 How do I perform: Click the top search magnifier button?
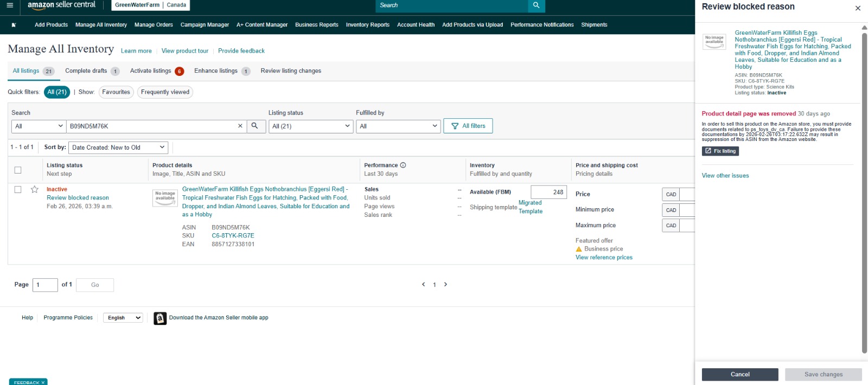click(x=536, y=5)
